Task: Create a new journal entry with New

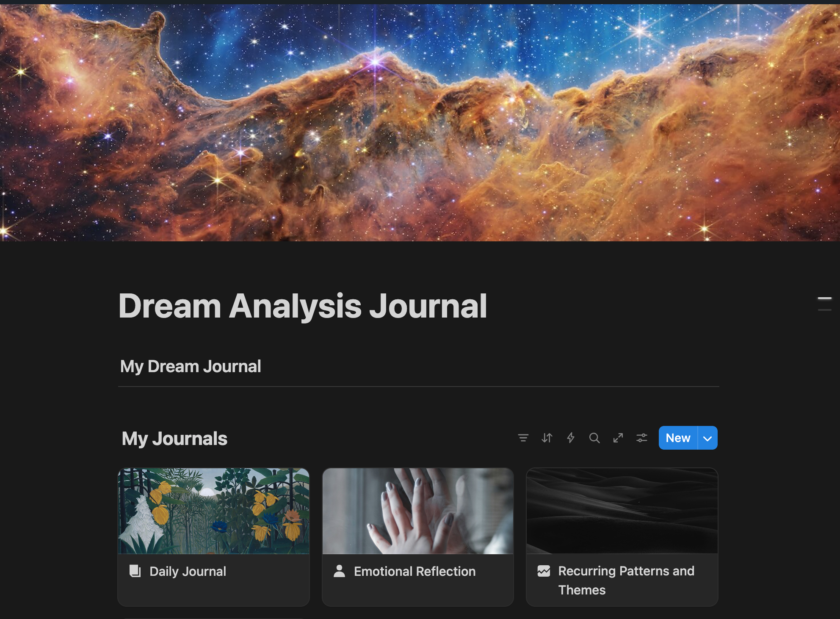Action: point(677,438)
